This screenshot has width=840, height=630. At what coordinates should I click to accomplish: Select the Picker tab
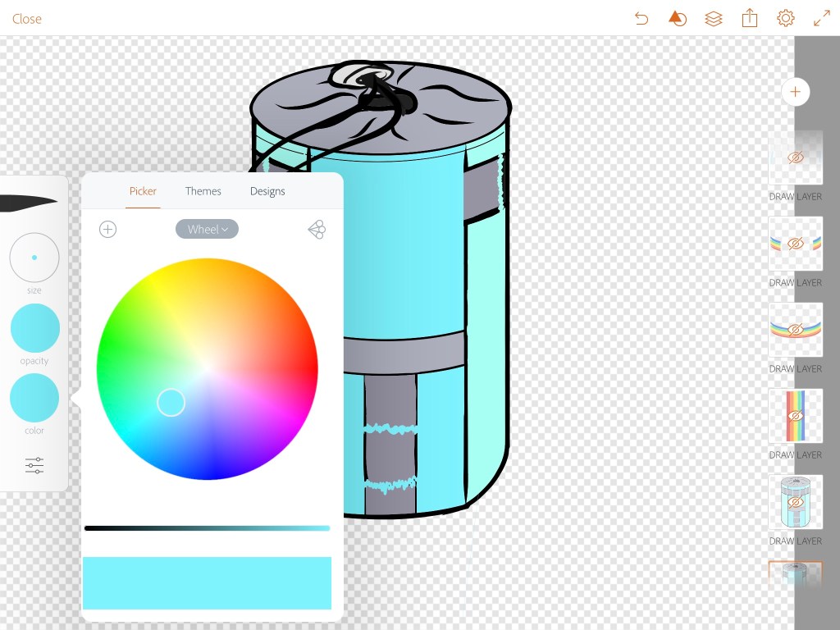(x=143, y=191)
